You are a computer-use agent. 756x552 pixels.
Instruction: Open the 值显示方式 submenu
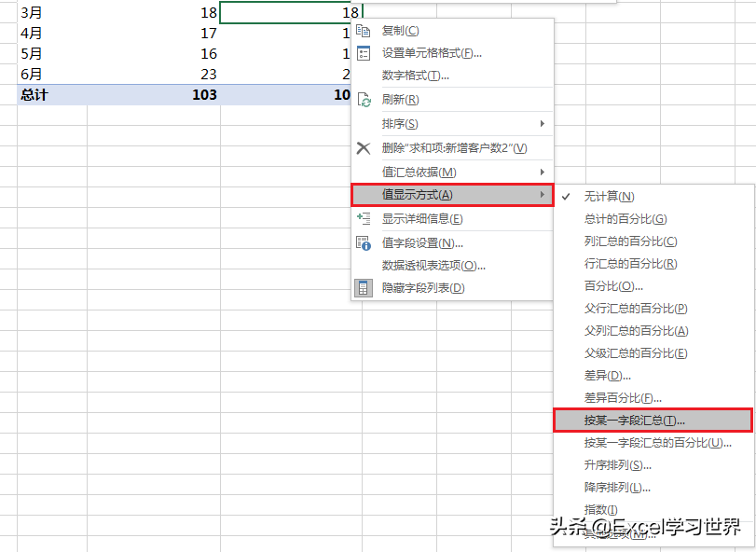(438, 194)
